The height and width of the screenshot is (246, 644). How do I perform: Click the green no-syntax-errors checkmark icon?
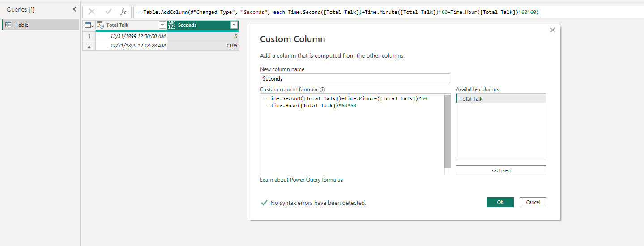[x=264, y=203]
